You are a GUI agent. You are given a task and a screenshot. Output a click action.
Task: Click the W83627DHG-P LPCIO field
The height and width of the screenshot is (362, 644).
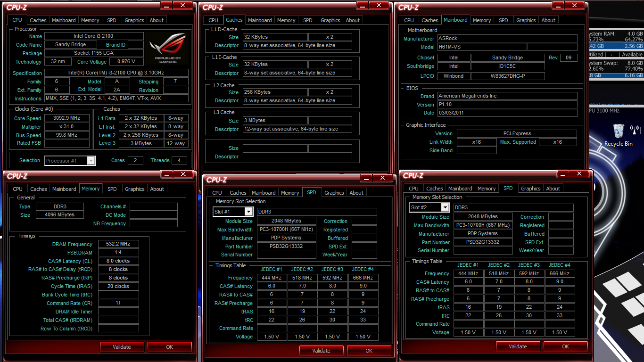click(x=508, y=76)
